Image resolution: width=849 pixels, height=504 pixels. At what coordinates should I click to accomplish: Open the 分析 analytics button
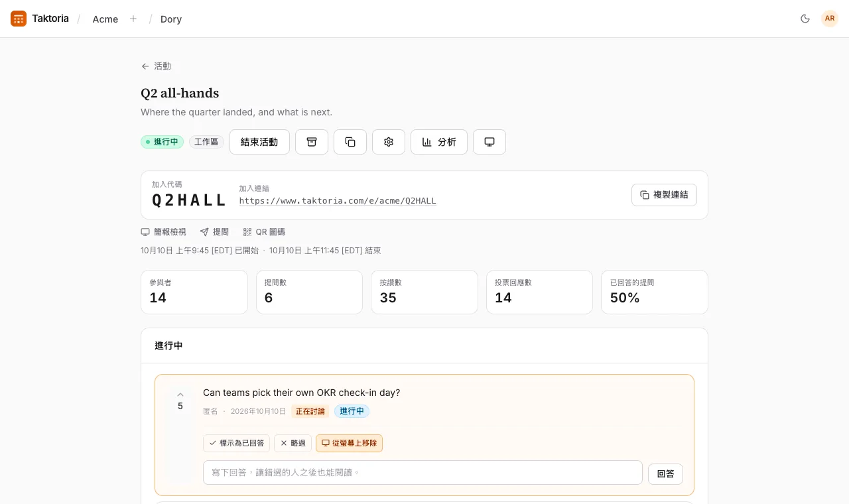(x=439, y=142)
